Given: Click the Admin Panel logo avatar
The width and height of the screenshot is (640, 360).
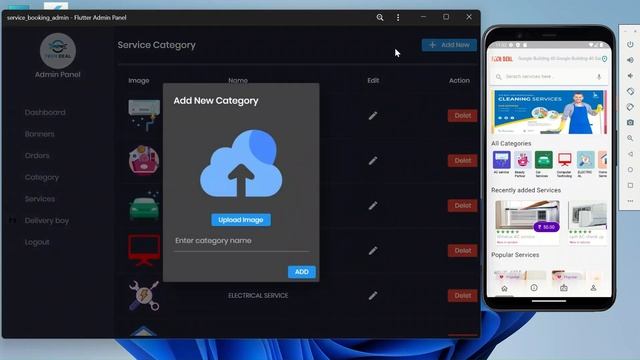Looking at the screenshot, I should (58, 51).
